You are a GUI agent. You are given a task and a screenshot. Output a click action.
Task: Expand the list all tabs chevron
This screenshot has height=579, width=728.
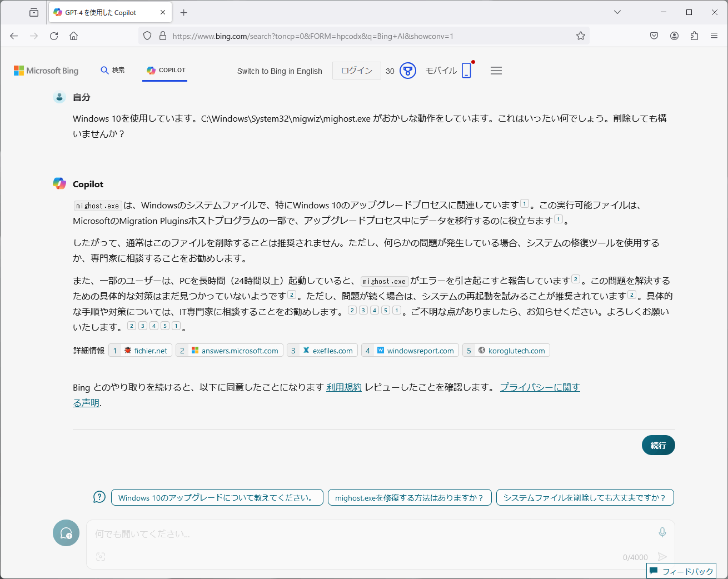coord(617,12)
